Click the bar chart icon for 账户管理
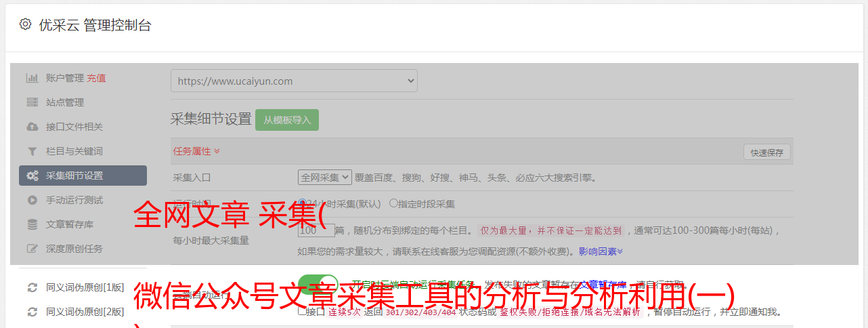 tap(32, 78)
